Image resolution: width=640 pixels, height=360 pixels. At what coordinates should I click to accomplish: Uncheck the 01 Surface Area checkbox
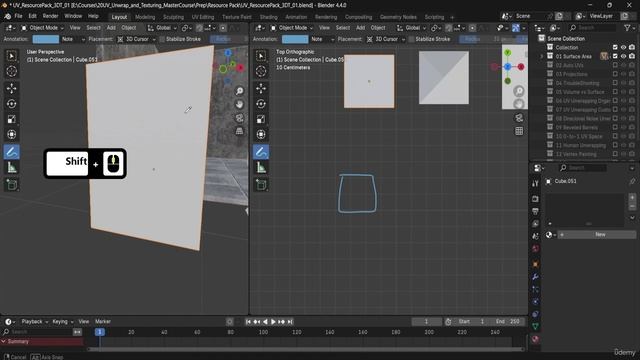pos(615,56)
